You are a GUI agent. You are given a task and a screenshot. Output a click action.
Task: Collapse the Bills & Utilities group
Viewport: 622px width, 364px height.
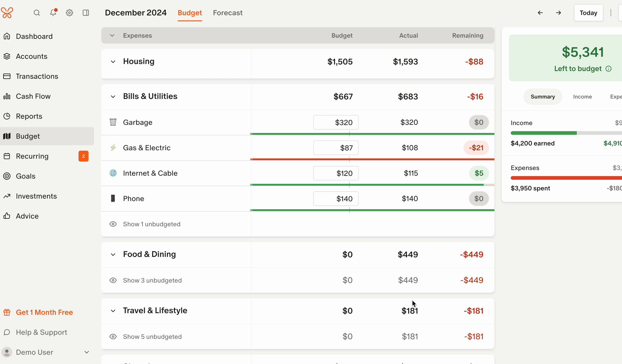point(113,96)
